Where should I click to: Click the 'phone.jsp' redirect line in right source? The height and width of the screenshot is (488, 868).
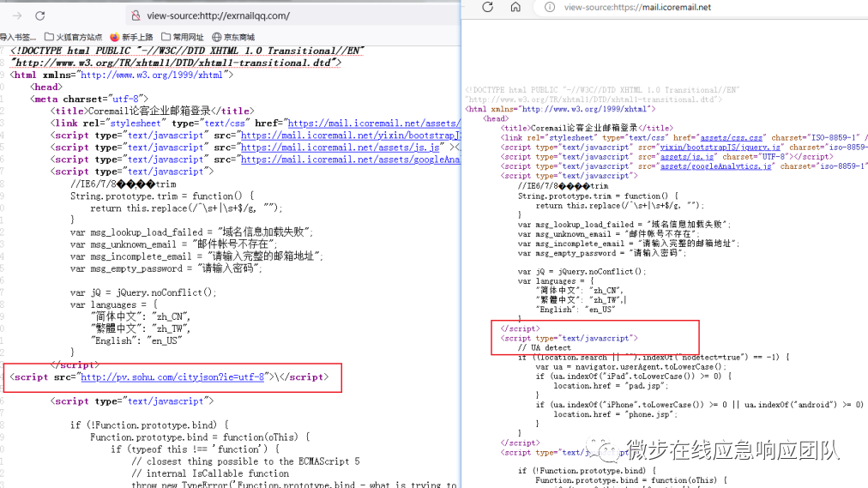(615, 414)
